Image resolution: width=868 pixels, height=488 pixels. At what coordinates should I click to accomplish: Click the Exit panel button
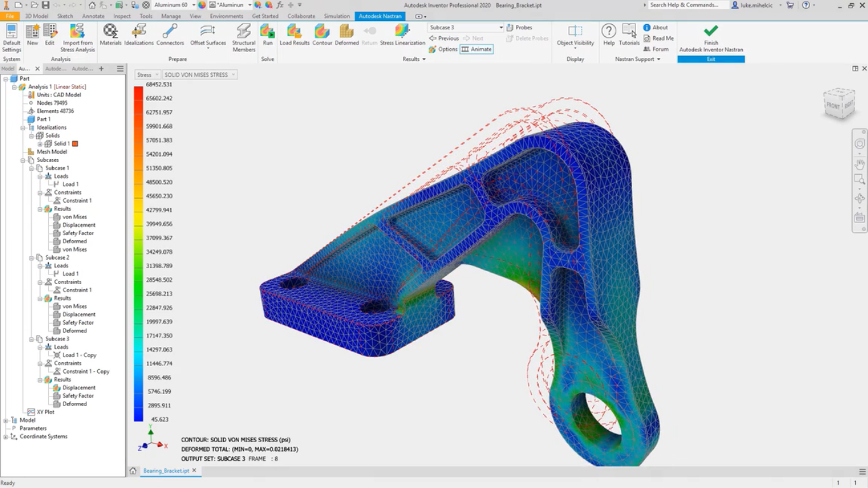click(x=711, y=59)
